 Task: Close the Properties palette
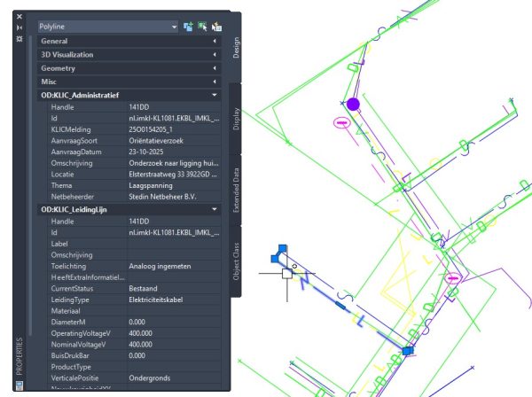click(20, 16)
